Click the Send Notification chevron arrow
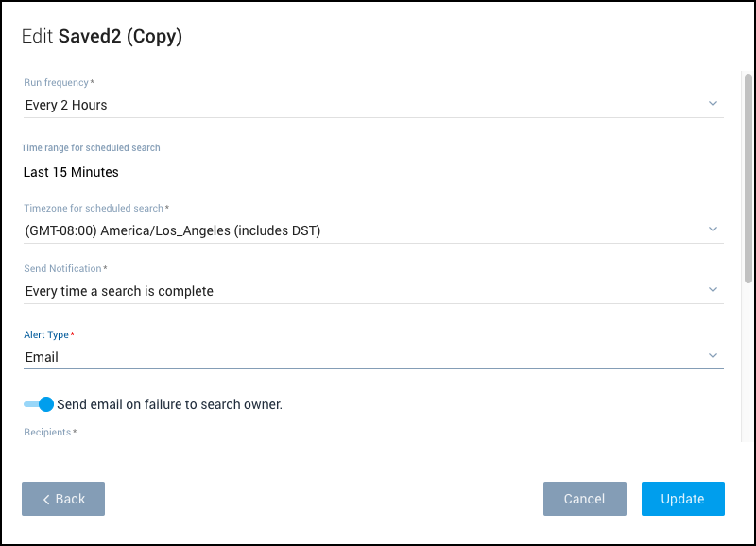This screenshot has height=546, width=756. [713, 290]
